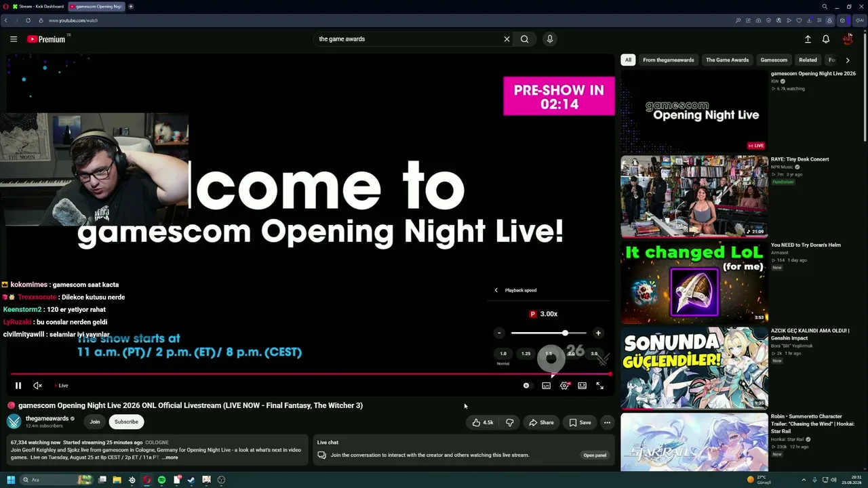This screenshot has height=488, width=868.
Task: Jump to the Live indicator
Action: click(62, 386)
